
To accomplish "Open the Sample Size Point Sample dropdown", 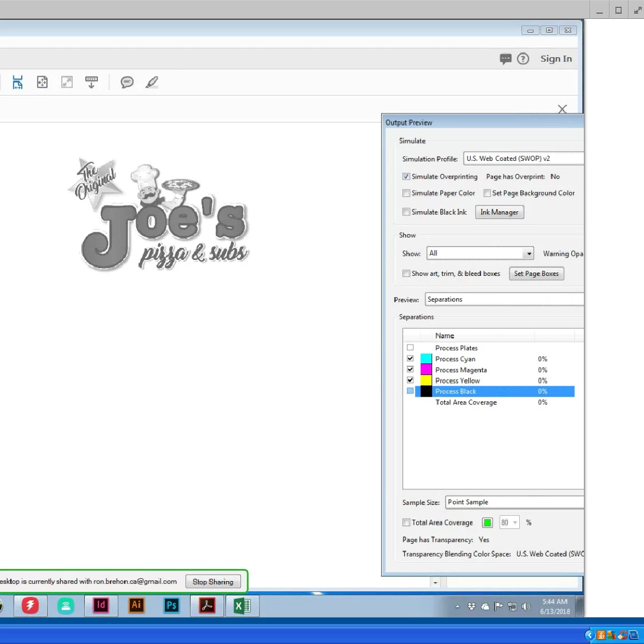I will pos(514,502).
